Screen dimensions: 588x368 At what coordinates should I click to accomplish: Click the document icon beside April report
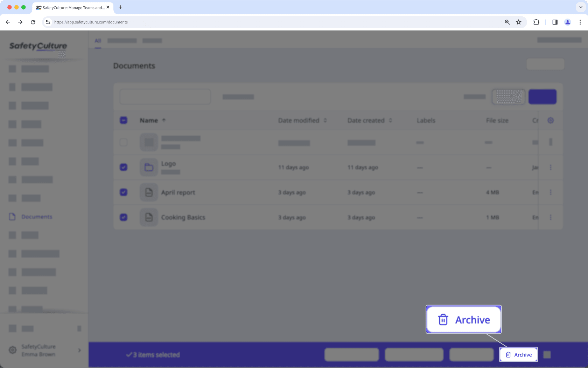149,192
